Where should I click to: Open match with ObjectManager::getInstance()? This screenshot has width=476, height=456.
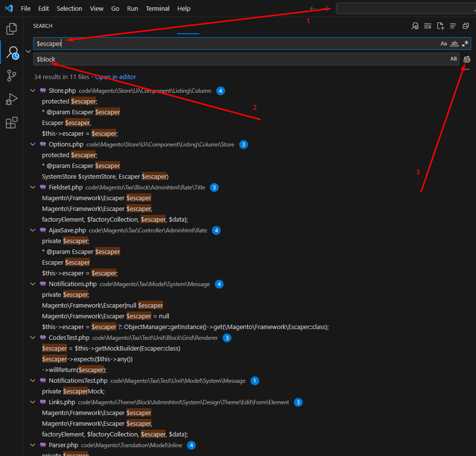[185, 327]
